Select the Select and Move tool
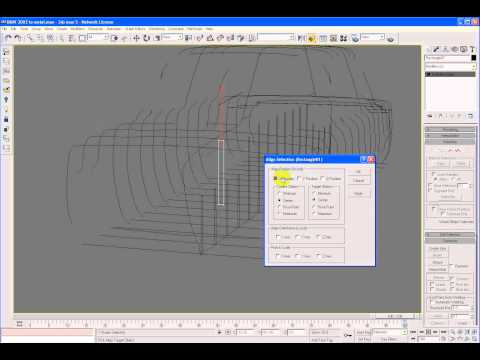Viewport: 480px width, 360px height. point(136,38)
